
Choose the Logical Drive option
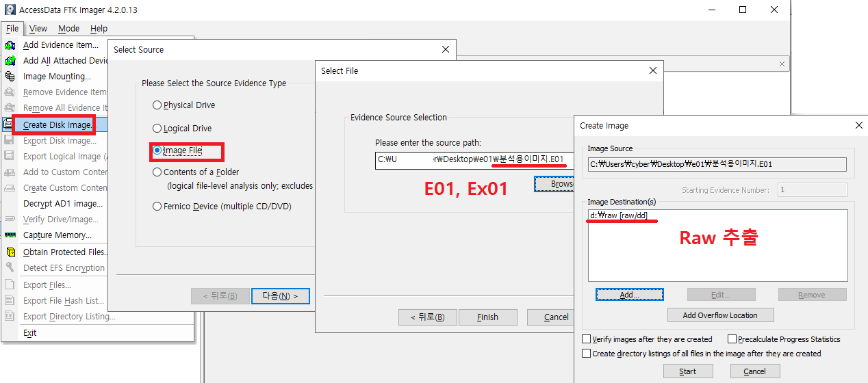click(x=157, y=129)
